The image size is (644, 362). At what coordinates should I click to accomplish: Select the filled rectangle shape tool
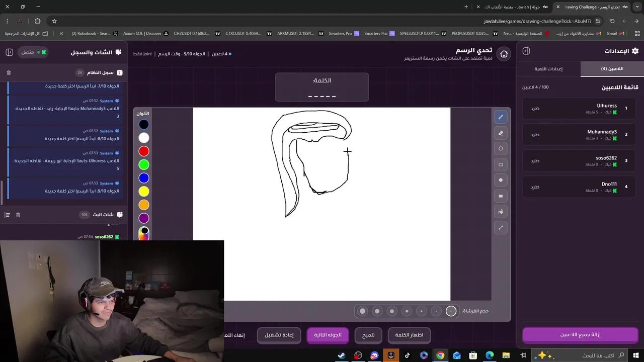point(501,196)
